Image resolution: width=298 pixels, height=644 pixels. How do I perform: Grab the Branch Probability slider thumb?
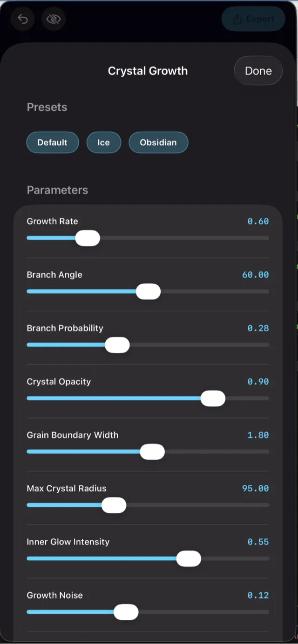(x=117, y=345)
